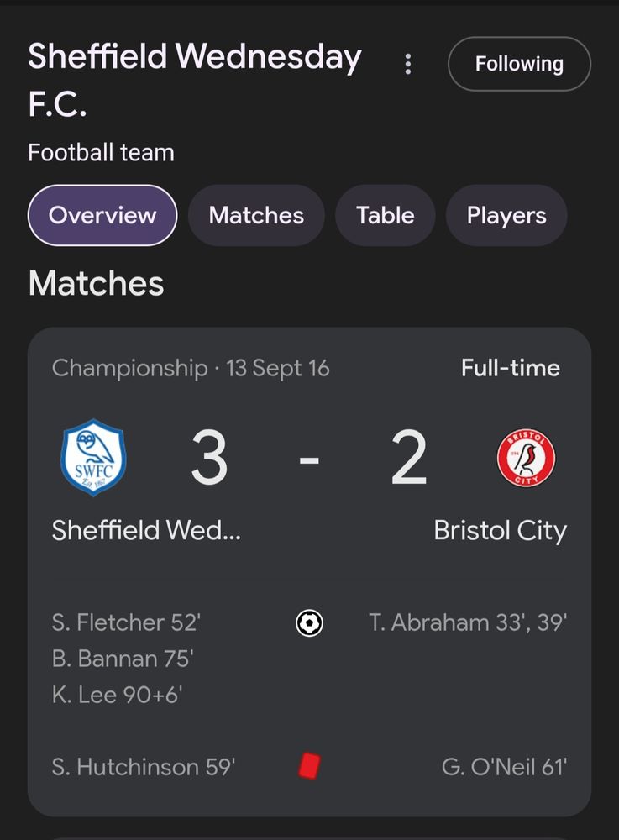Viewport: 619px width, 840px height.
Task: Select the Overview tab
Action: (102, 215)
